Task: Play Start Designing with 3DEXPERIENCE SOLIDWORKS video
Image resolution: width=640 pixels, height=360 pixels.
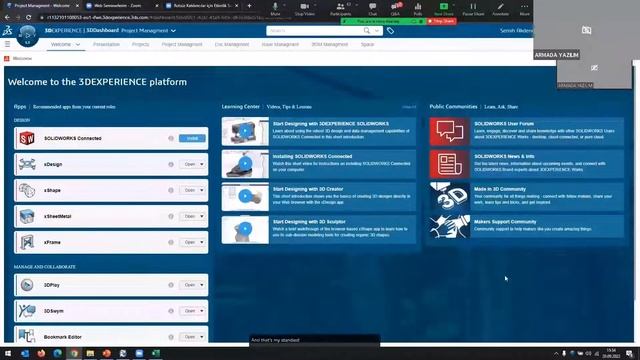Action: (245, 131)
